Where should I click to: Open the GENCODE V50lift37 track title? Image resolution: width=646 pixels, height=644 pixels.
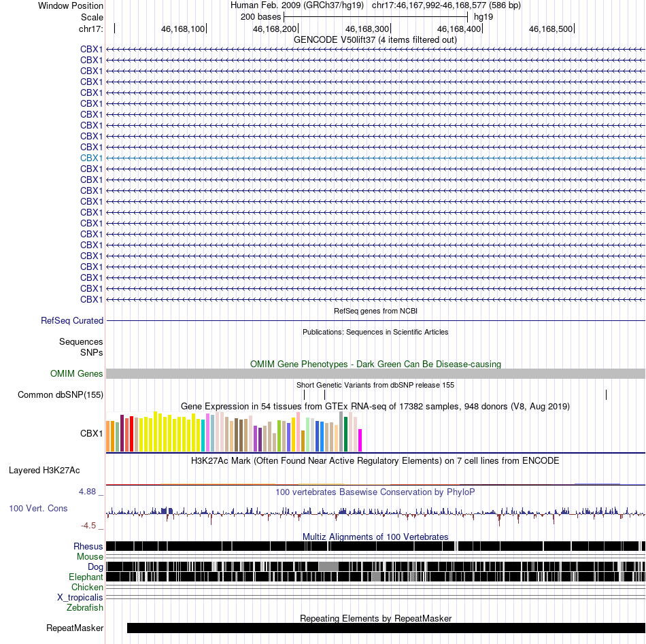coord(375,39)
